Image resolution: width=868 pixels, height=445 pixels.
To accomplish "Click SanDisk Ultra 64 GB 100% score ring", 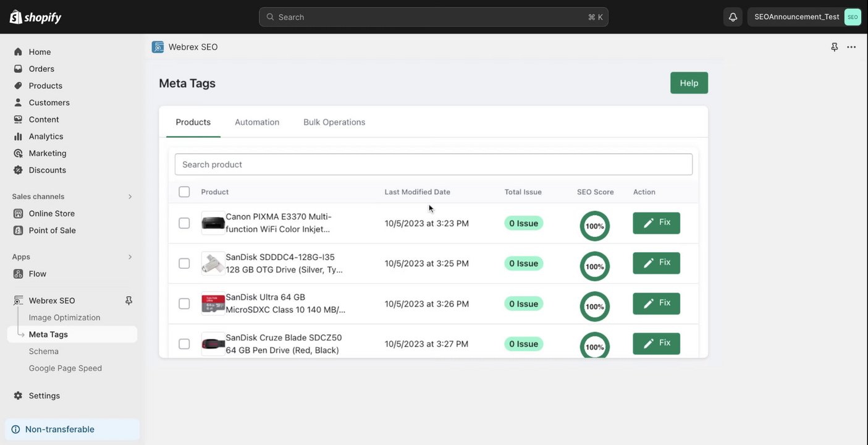I will point(595,307).
